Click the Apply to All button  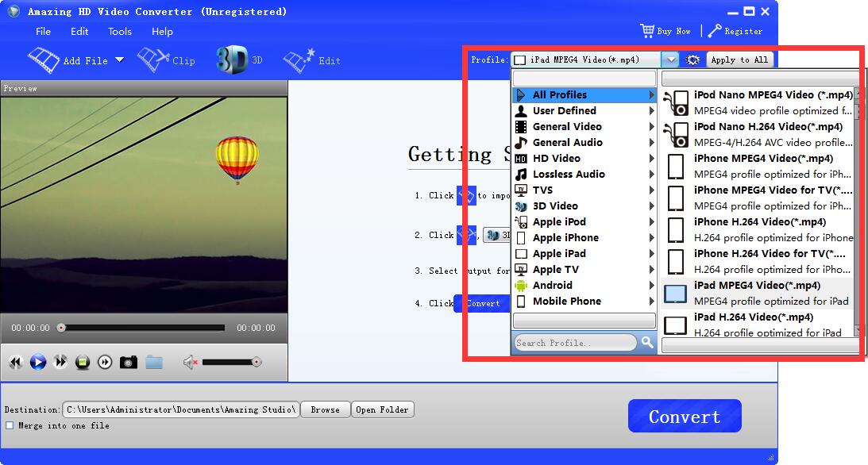click(x=739, y=60)
